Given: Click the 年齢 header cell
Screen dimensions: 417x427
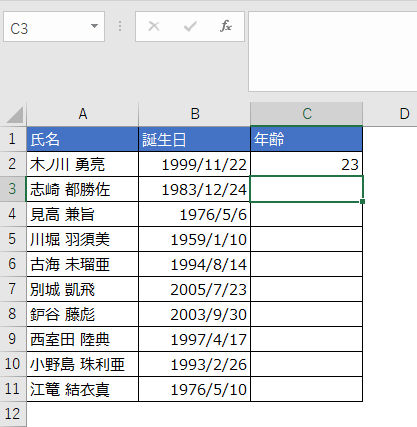Looking at the screenshot, I should (x=307, y=139).
